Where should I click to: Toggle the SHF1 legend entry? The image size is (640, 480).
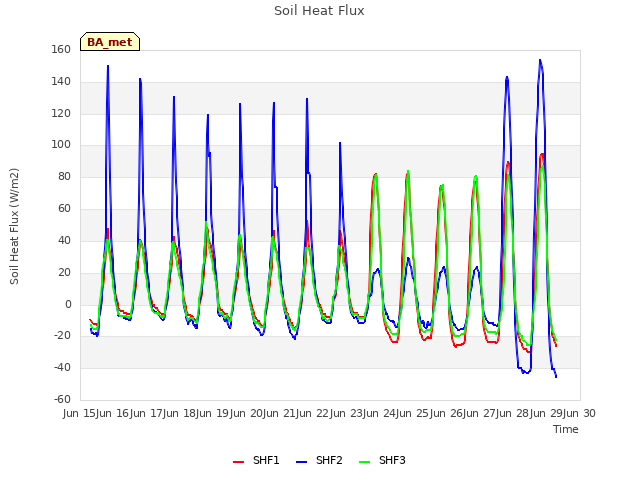(x=256, y=460)
